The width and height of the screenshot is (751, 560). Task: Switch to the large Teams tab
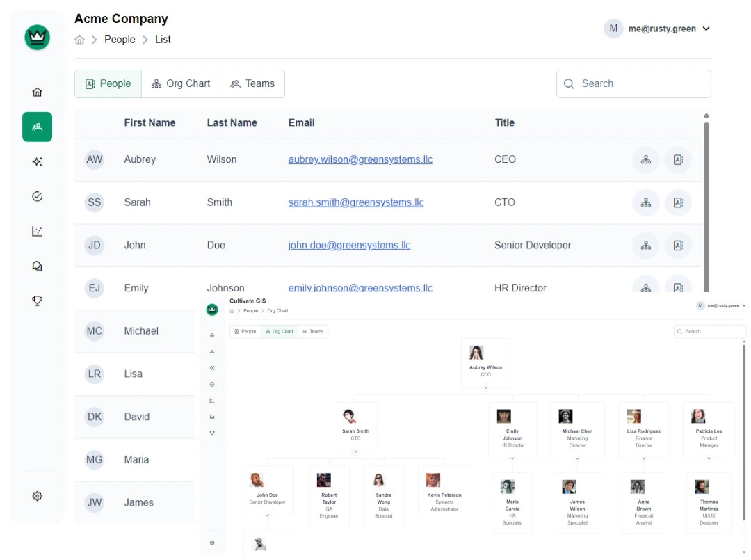tap(252, 83)
